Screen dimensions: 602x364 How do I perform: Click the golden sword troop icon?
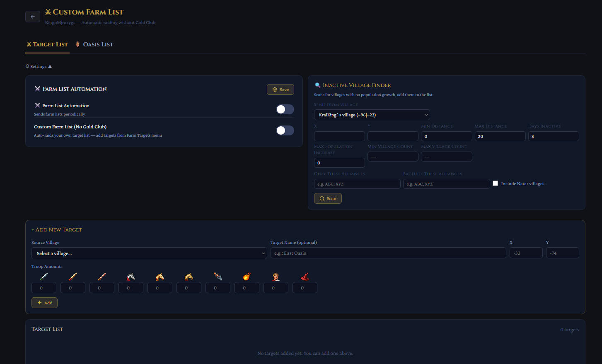[73, 276]
